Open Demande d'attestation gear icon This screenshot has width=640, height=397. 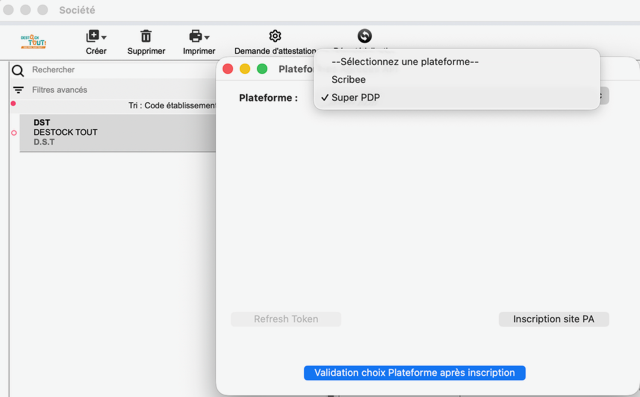[275, 36]
